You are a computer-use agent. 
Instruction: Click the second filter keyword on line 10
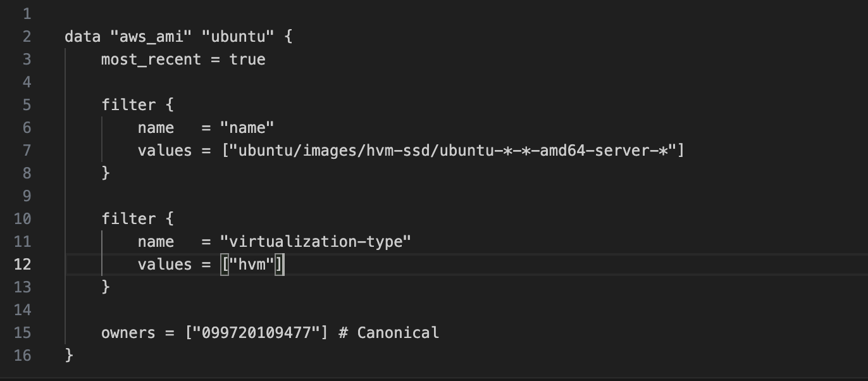128,219
